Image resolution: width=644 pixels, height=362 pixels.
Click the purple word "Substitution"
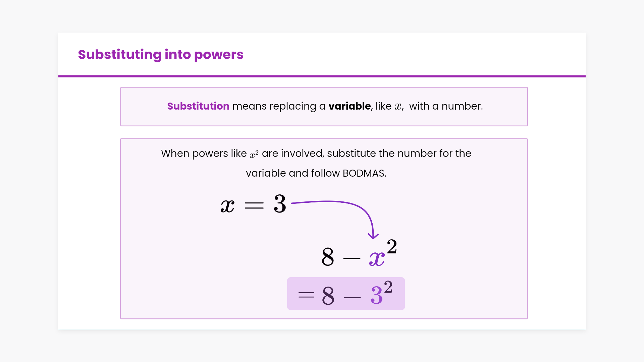tap(198, 106)
